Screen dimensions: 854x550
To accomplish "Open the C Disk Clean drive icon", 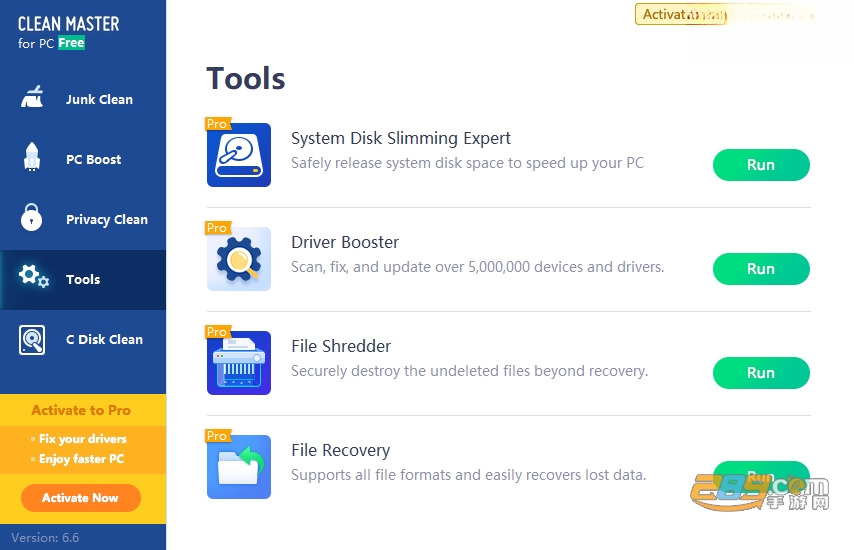I will (x=32, y=340).
